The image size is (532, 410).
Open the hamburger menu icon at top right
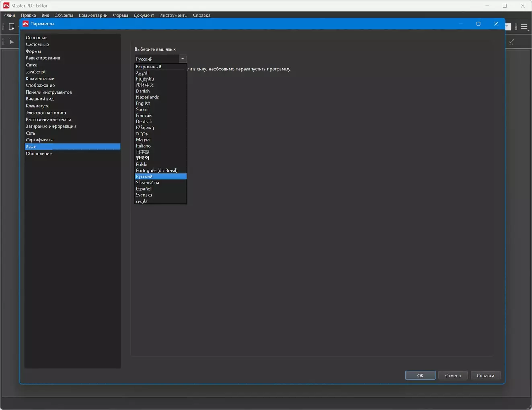point(524,27)
